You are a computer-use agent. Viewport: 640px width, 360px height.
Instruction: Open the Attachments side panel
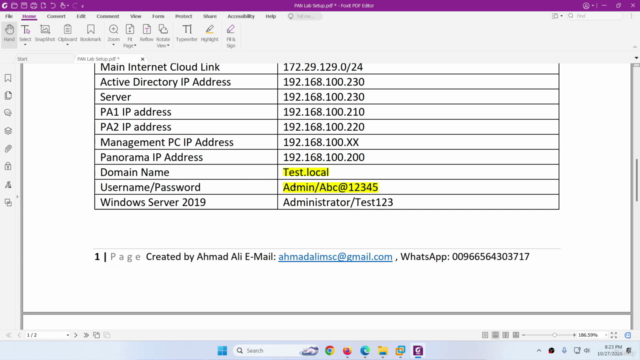click(8, 149)
